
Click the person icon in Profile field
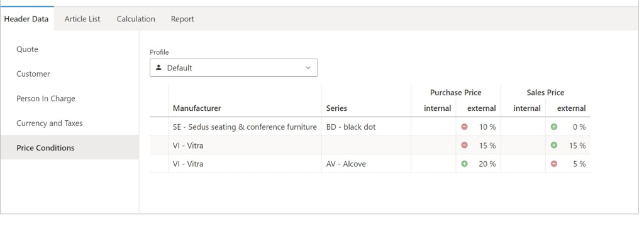coord(158,67)
